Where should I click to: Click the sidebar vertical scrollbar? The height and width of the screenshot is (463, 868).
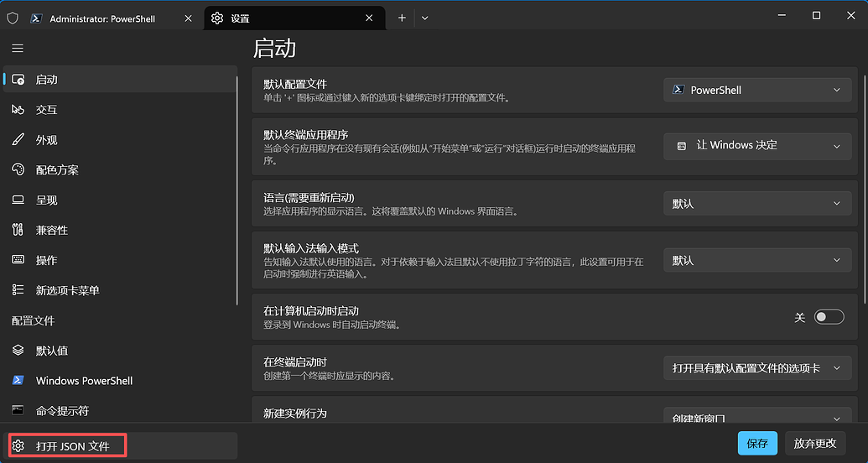[x=237, y=191]
